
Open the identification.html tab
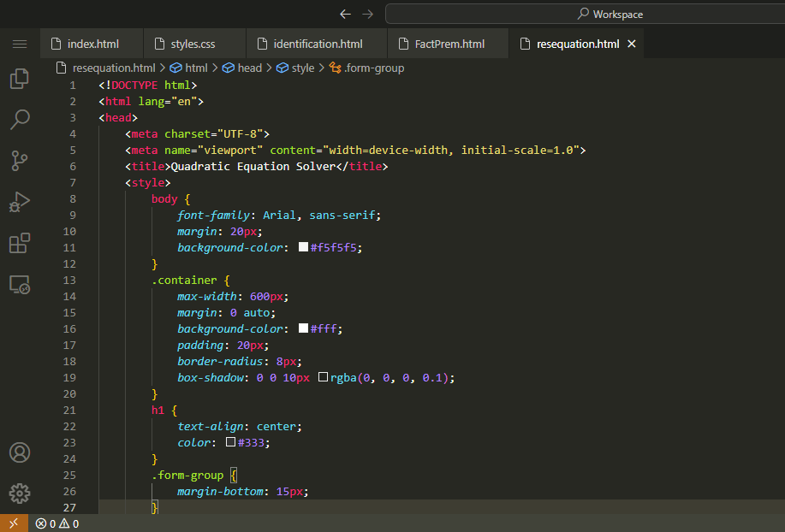point(318,44)
